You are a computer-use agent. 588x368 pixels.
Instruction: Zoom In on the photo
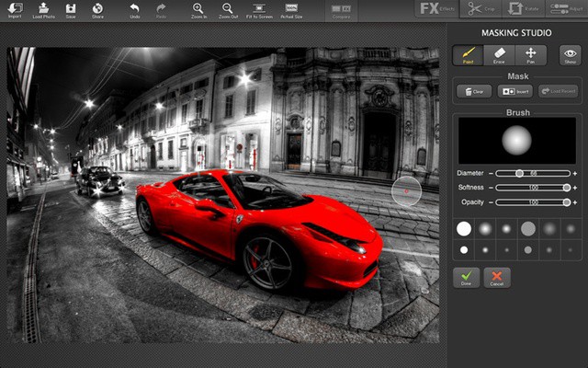(198, 10)
